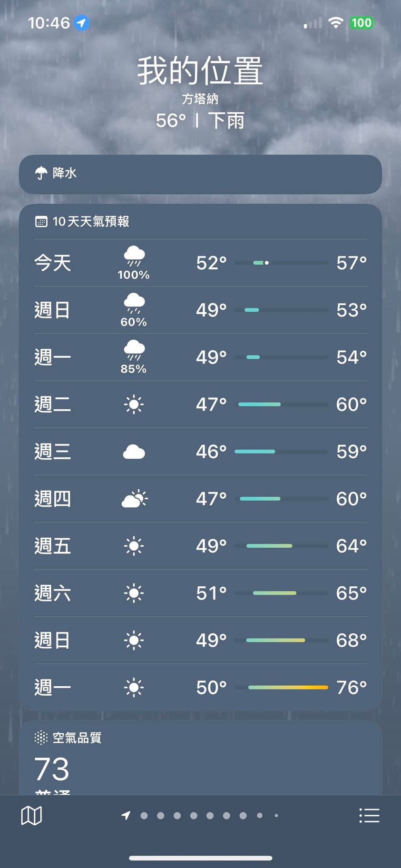This screenshot has width=401, height=868.
Task: Tap the blue location arrow in status bar
Action: (82, 23)
